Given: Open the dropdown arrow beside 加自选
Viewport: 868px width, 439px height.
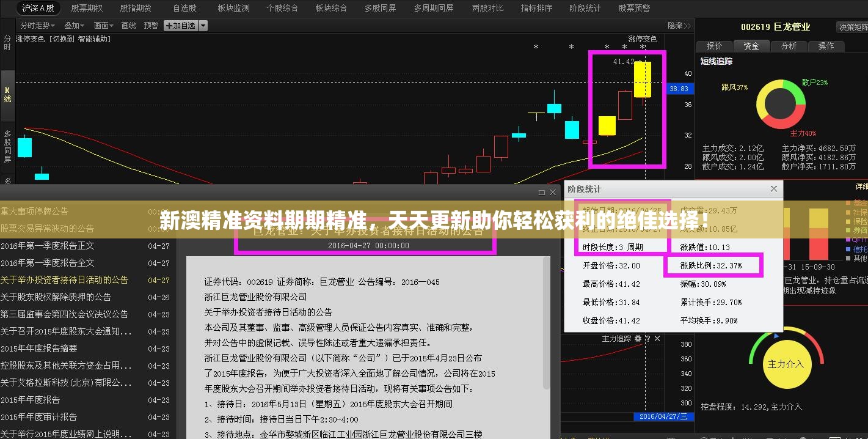Looking at the screenshot, I should (203, 26).
